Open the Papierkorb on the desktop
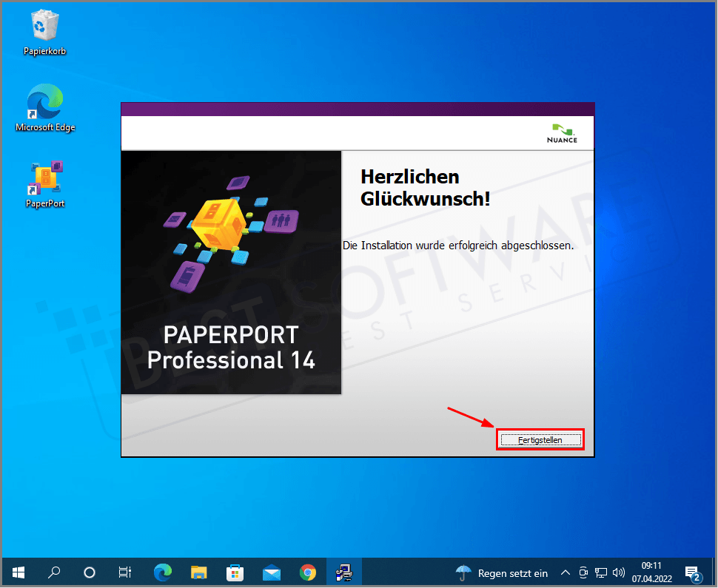The height and width of the screenshot is (588, 718). (44, 31)
